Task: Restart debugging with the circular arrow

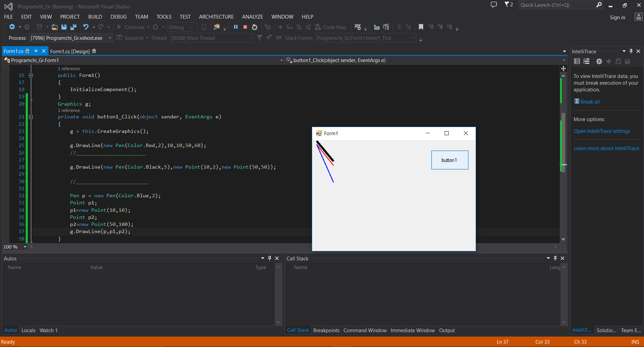Action: click(x=255, y=27)
